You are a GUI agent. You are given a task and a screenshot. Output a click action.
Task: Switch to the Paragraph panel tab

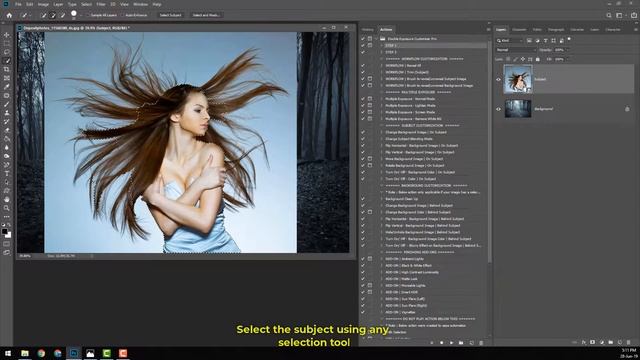[556, 29]
